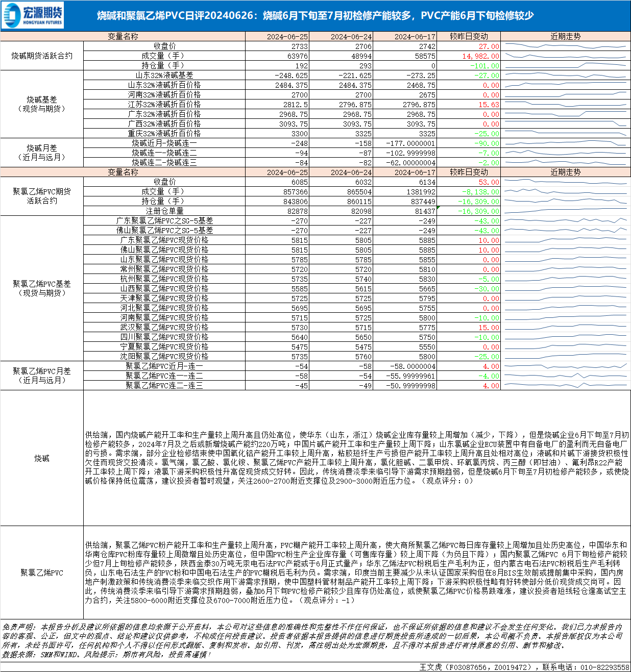Click the PVC commentary paragraph starting 供给端，聚氯乙烯PVC粉

pyautogui.click(x=357, y=573)
